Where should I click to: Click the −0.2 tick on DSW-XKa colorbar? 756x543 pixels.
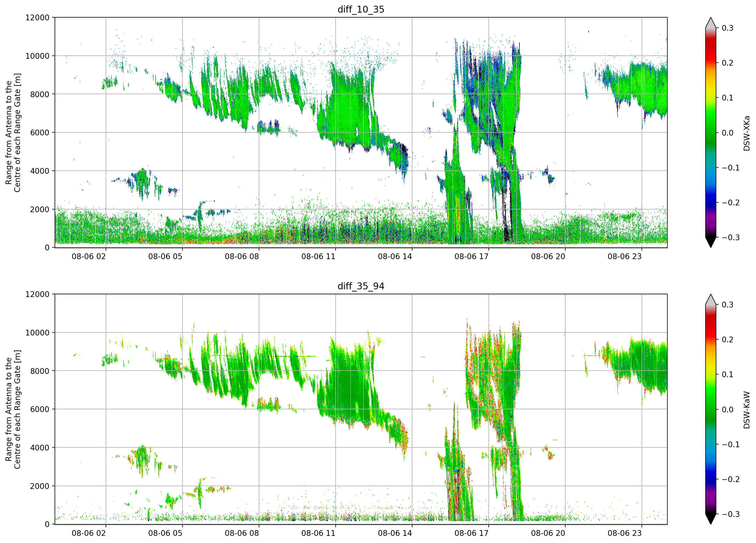(731, 203)
